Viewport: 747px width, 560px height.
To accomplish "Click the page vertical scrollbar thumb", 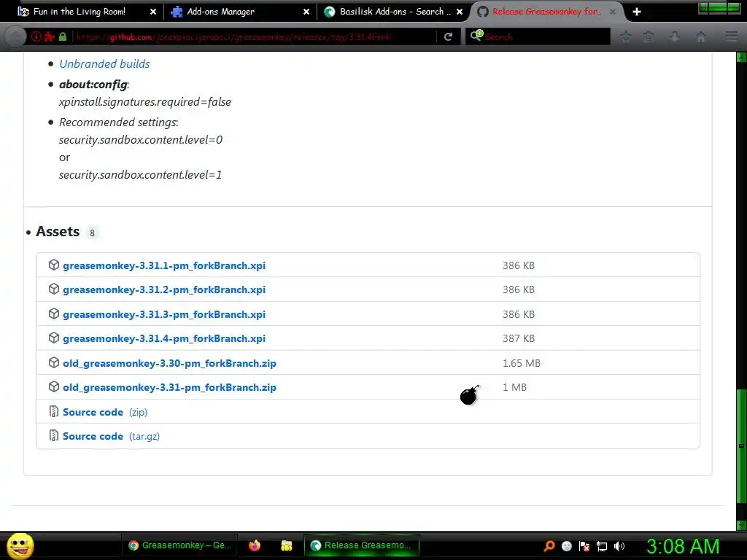I will (x=741, y=446).
